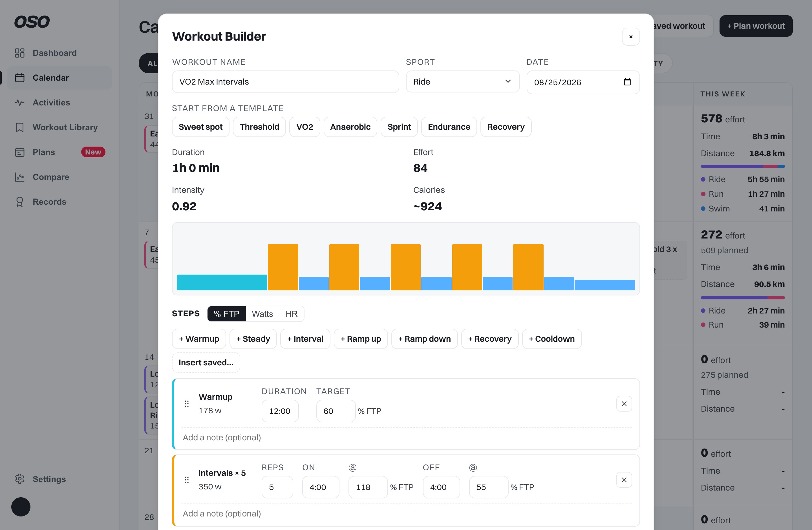Screen dimensions: 812x530
Task: Click the Dashboard grid icon in sidebar
Action: coord(20,53)
